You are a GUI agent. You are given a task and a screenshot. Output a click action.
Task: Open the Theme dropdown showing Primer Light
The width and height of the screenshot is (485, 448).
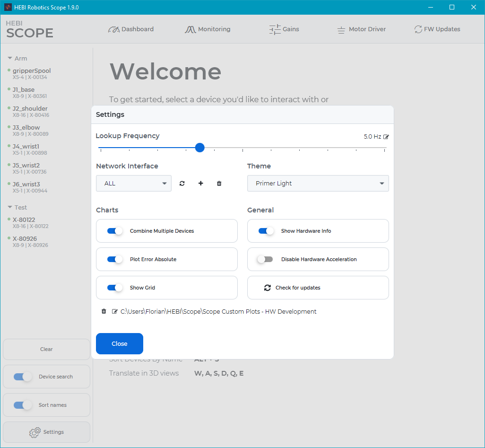pyautogui.click(x=318, y=184)
